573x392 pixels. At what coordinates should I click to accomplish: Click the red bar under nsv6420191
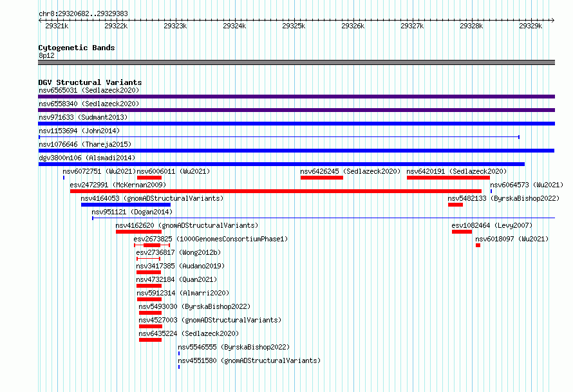448,178
